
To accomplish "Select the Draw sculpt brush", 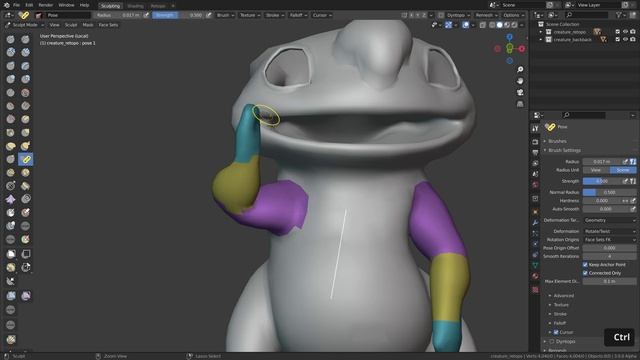I will (11, 39).
